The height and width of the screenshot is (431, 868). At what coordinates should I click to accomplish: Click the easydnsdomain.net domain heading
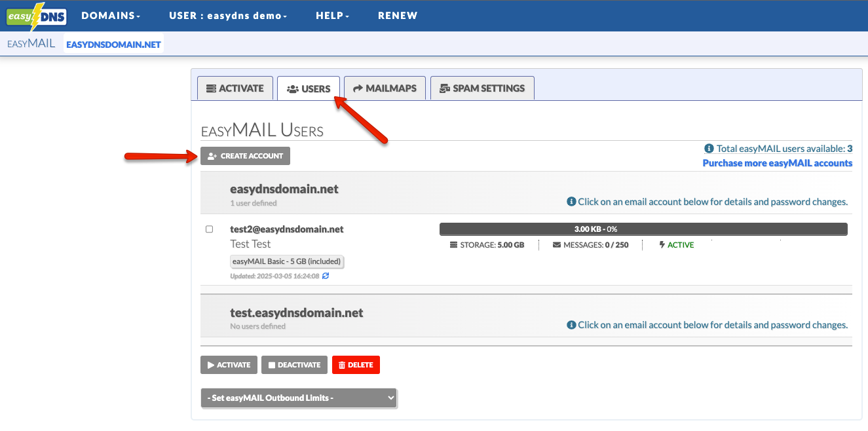point(284,189)
